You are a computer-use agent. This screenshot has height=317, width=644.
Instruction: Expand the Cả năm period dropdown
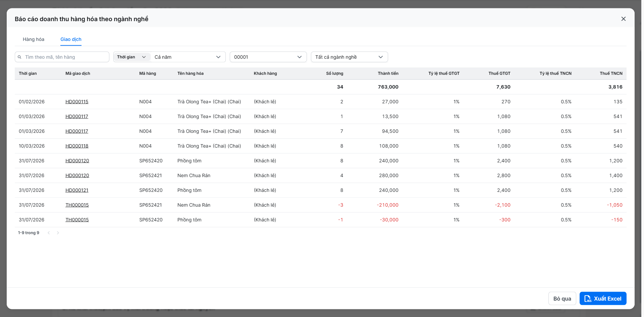(188, 57)
